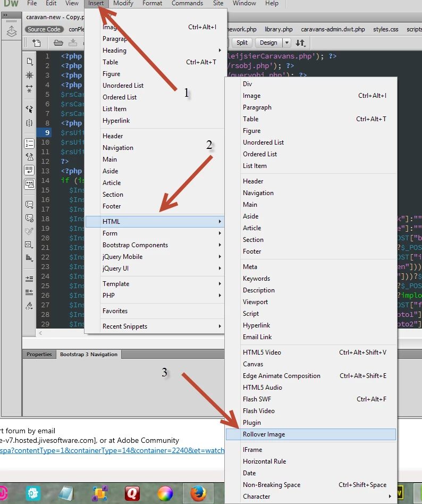Image resolution: width=422 pixels, height=504 pixels.
Task: Click Design view button
Action: tap(268, 43)
